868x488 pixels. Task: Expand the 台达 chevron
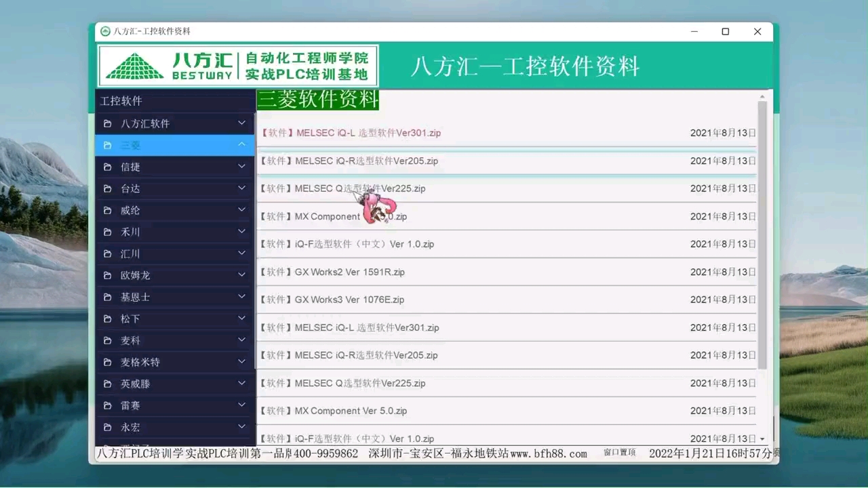tap(241, 188)
